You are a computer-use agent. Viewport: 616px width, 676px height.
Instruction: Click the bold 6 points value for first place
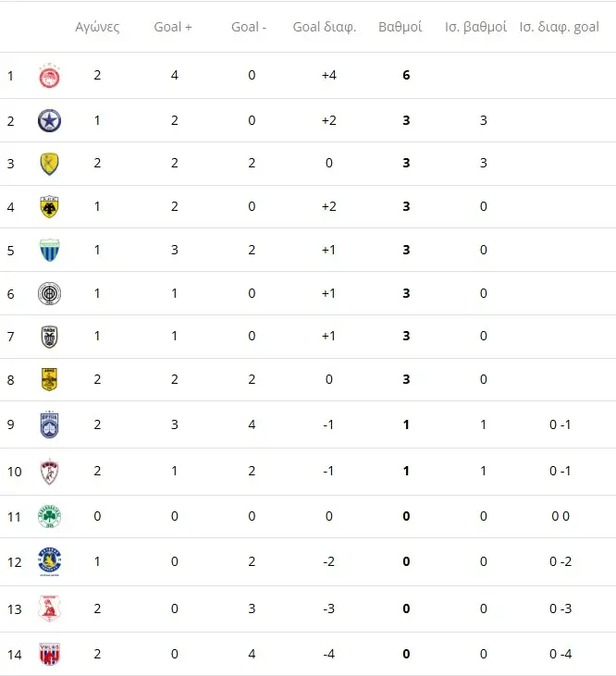coord(406,76)
